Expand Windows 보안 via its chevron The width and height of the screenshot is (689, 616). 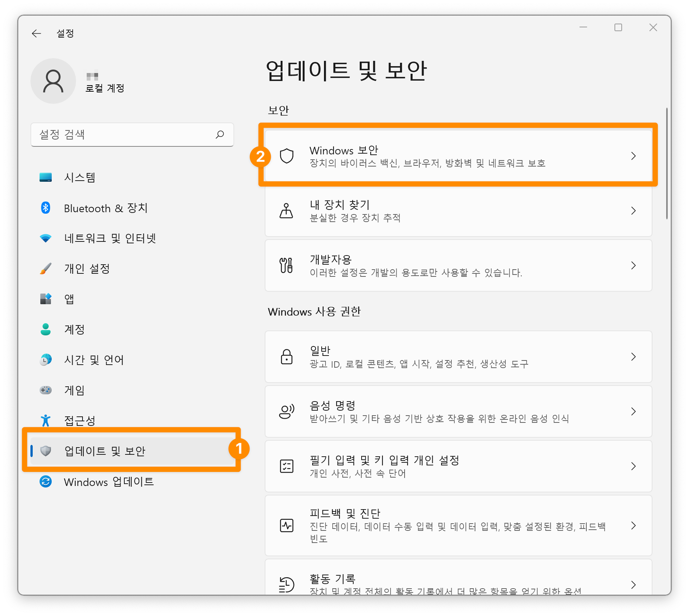tap(633, 156)
